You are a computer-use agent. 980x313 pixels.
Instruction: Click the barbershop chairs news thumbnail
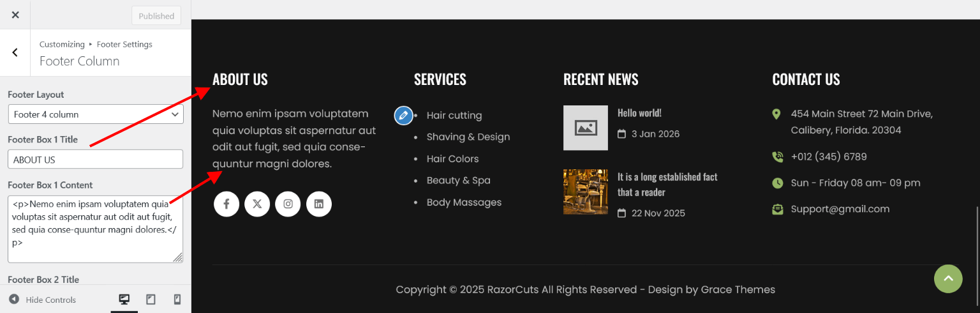pyautogui.click(x=585, y=192)
